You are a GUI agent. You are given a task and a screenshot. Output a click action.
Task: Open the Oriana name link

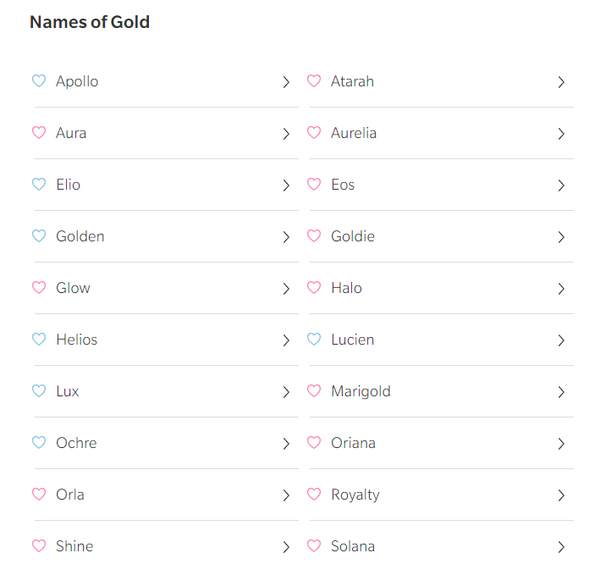(x=353, y=443)
